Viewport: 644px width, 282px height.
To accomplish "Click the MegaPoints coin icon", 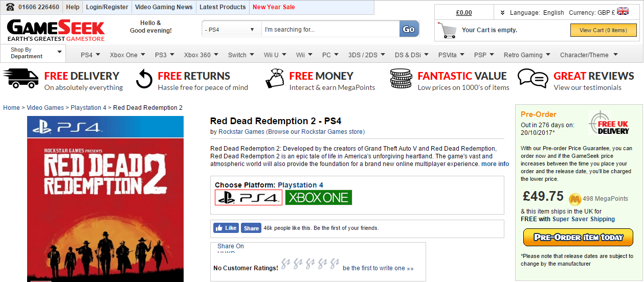I will pyautogui.click(x=575, y=199).
